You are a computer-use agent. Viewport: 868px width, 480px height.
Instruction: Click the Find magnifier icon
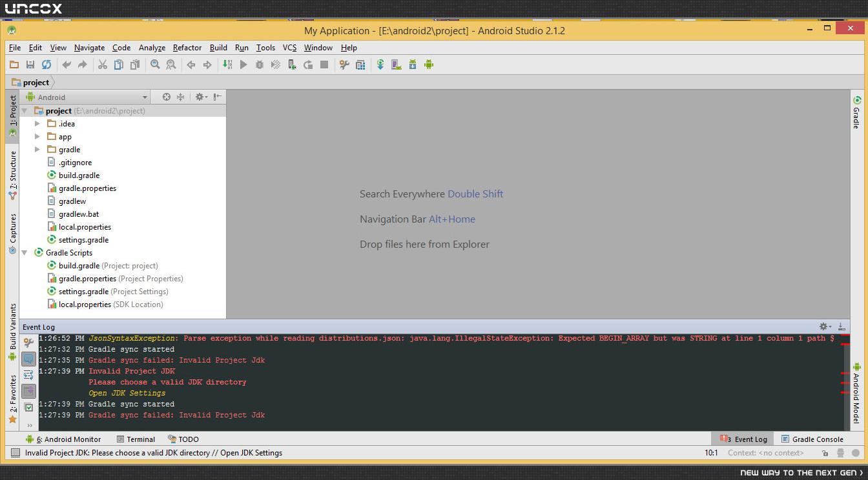[155, 65]
